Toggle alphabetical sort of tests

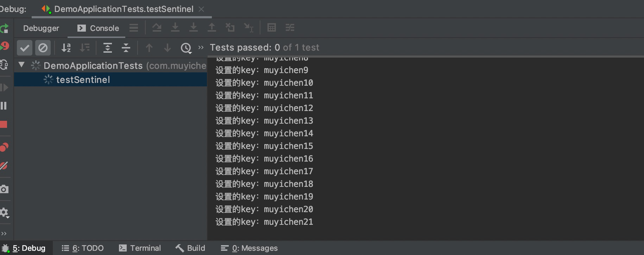pos(66,48)
